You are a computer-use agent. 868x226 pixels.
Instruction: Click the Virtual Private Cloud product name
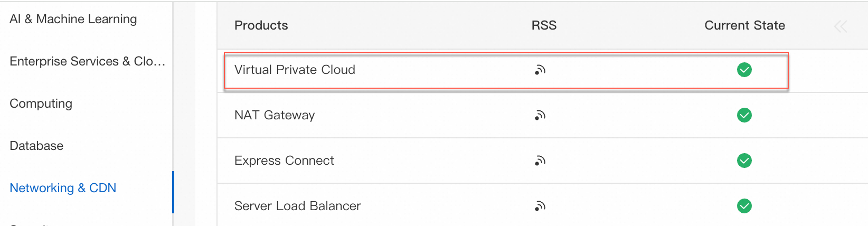(x=295, y=70)
